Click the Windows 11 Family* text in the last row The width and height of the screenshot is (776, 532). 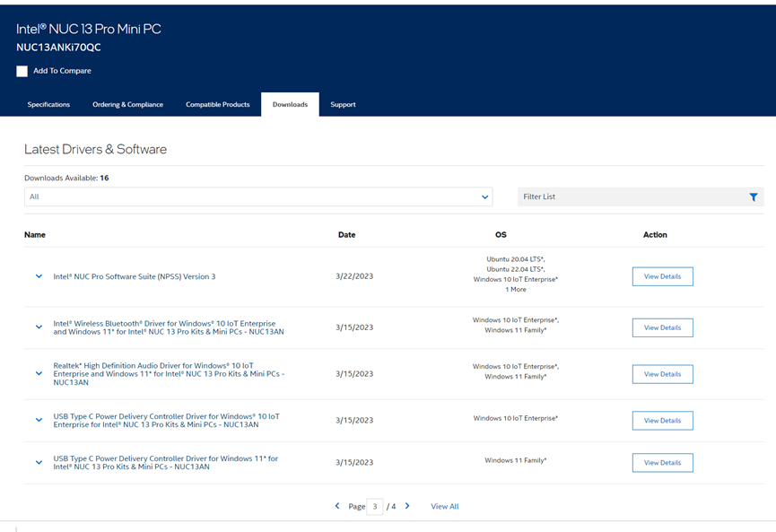coord(516,460)
